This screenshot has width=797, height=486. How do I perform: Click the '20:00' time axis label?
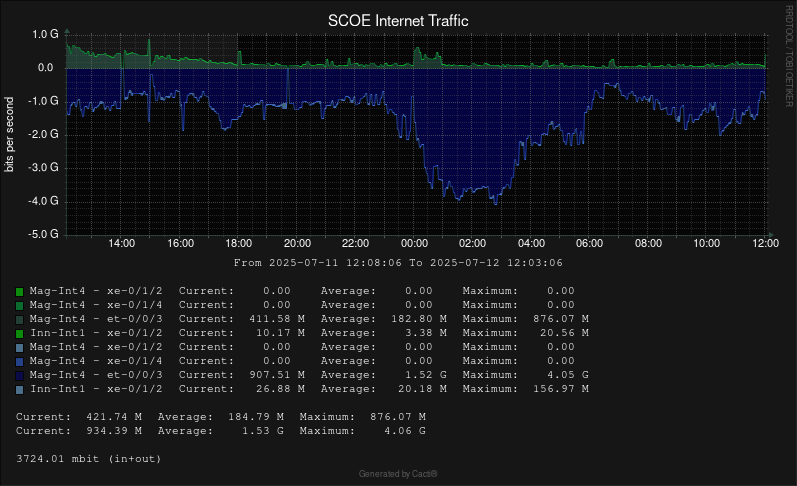click(297, 244)
